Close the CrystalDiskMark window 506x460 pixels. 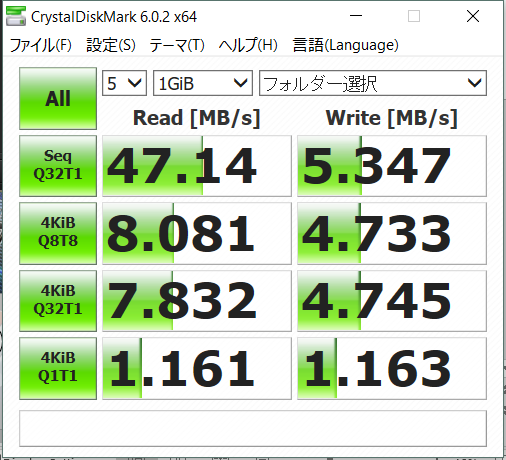pyautogui.click(x=473, y=16)
